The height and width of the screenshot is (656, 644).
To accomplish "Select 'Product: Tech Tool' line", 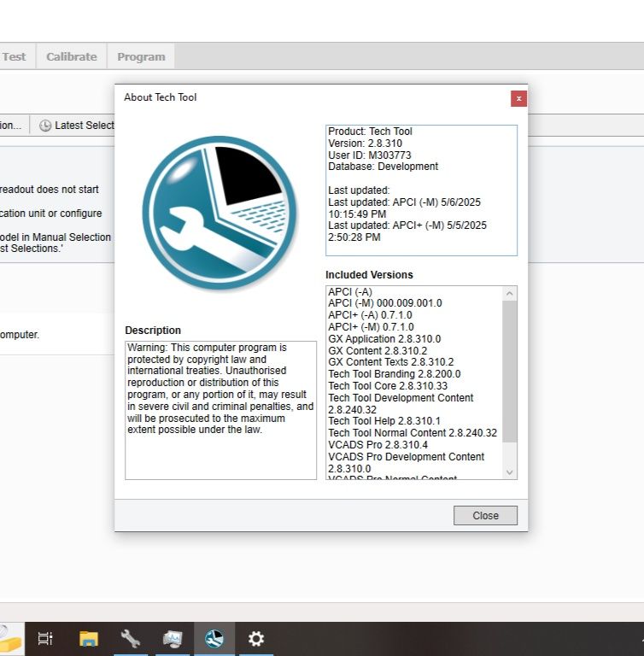I will coord(370,132).
